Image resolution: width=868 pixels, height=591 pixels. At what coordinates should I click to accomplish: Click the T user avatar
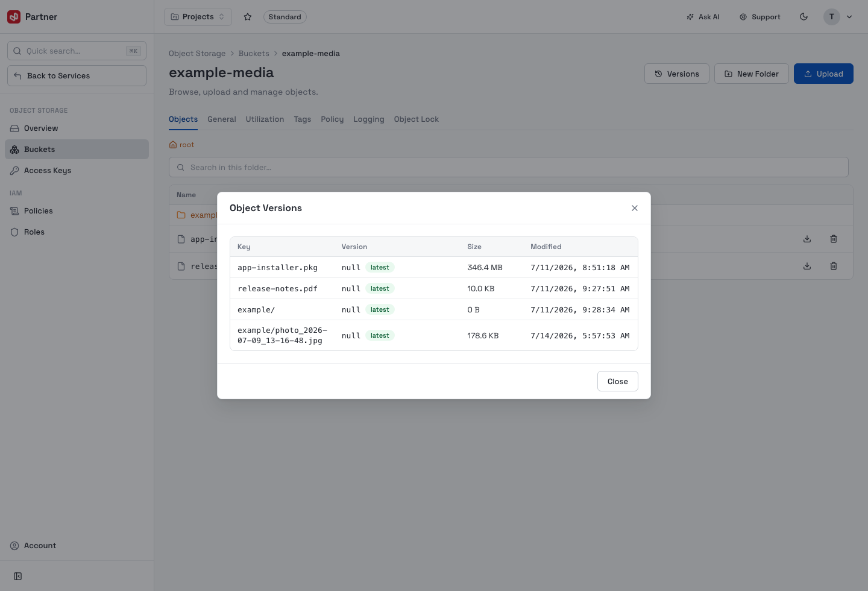[832, 17]
